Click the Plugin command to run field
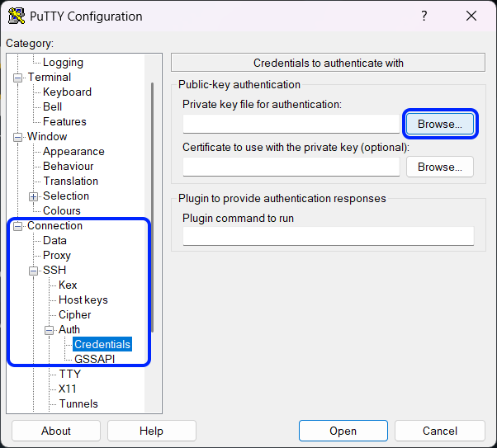The height and width of the screenshot is (448, 497). [329, 236]
